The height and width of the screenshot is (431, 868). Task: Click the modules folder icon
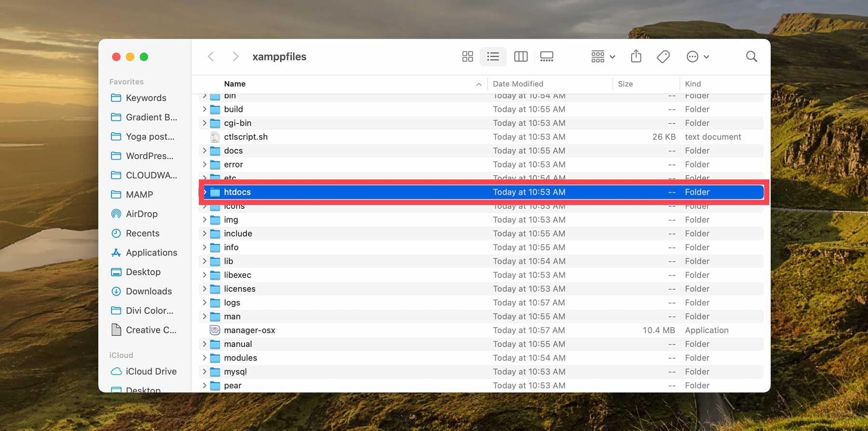tap(215, 358)
